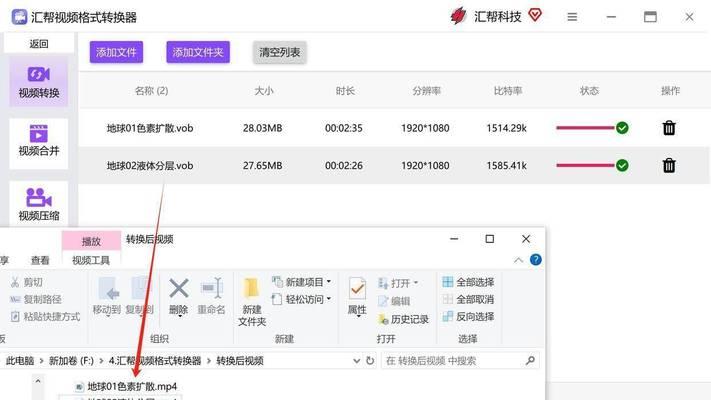Click the 添加文件夹 button

[x=198, y=52]
